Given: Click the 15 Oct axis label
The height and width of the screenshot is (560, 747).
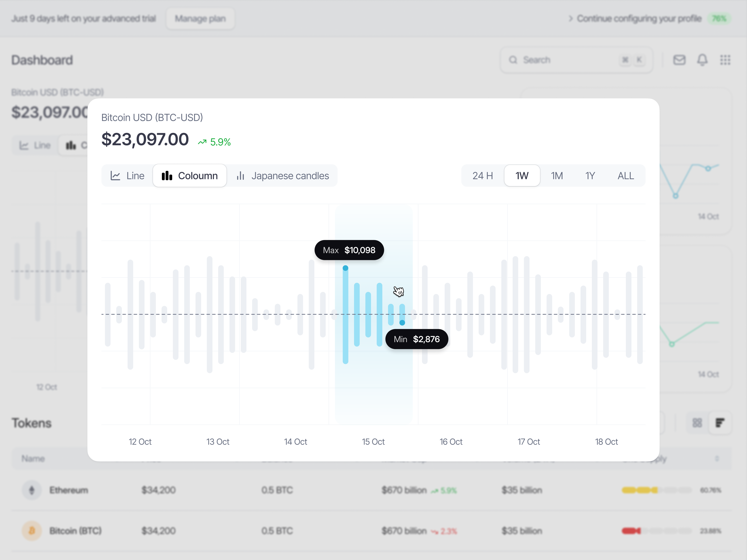Looking at the screenshot, I should [x=373, y=441].
